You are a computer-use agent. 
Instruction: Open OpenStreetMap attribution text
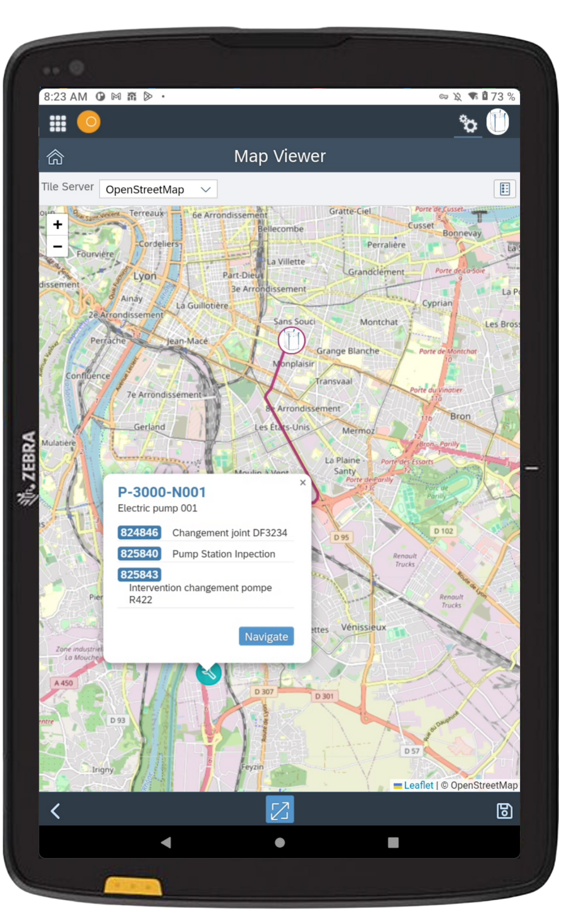click(x=484, y=785)
